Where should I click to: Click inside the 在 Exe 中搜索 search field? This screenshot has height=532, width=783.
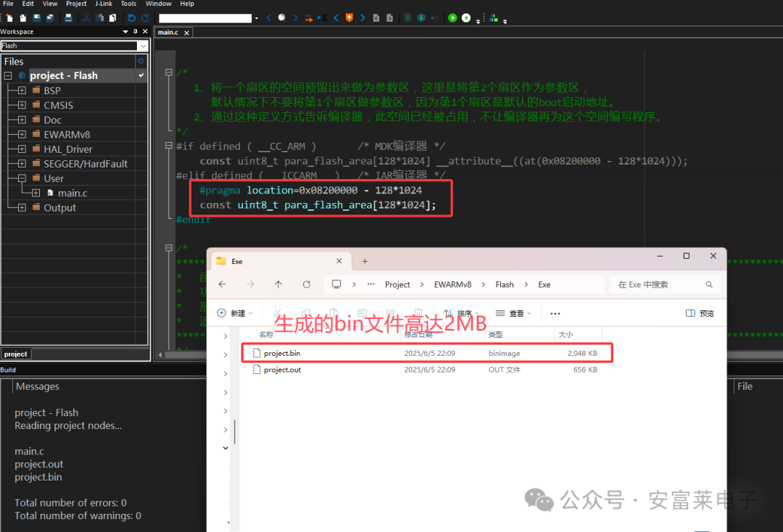pyautogui.click(x=656, y=284)
